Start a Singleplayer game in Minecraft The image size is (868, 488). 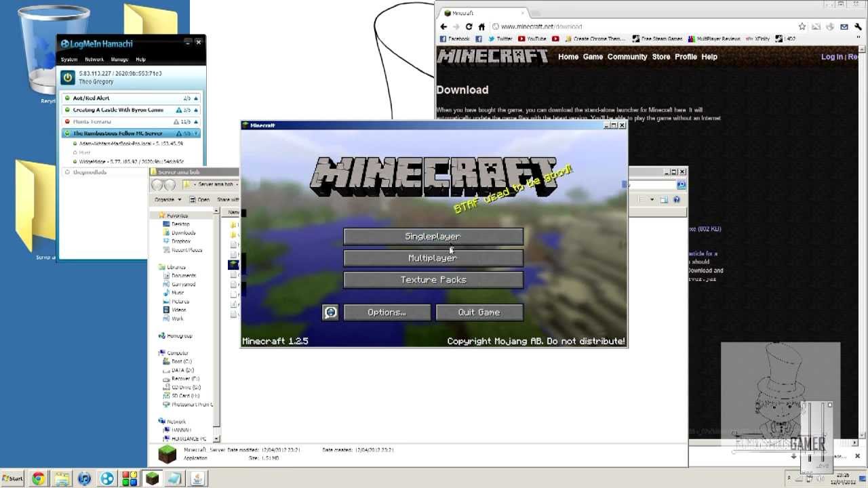433,237
